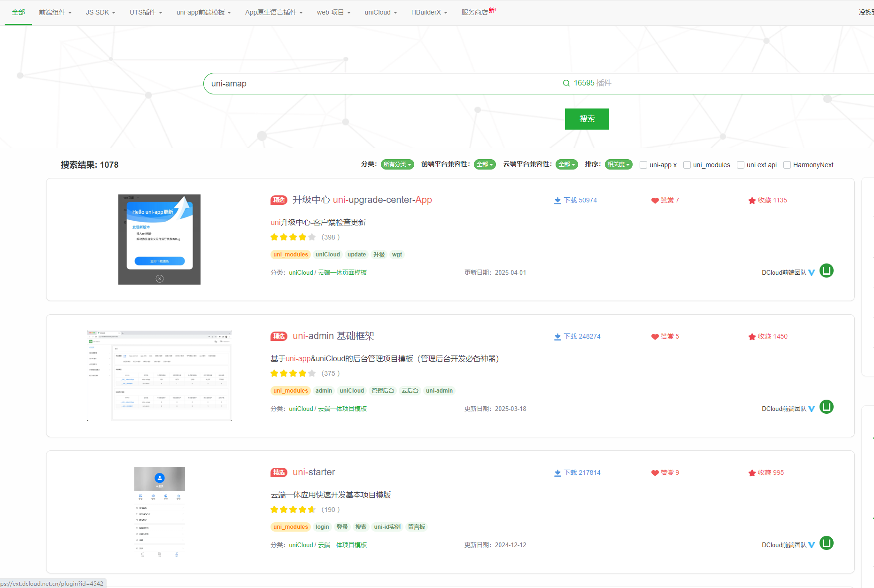The width and height of the screenshot is (874, 588).
Task: Toggle the HarmonyNext checkbox
Action: (787, 165)
